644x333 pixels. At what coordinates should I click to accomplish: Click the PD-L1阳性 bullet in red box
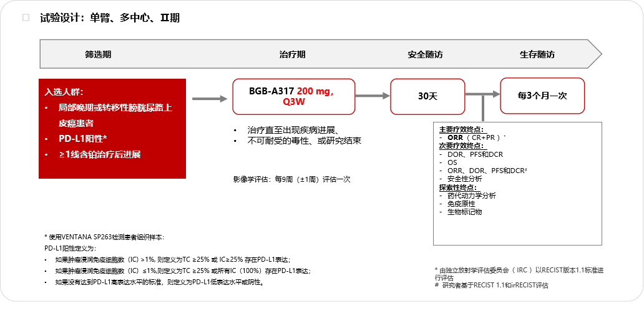click(82, 139)
